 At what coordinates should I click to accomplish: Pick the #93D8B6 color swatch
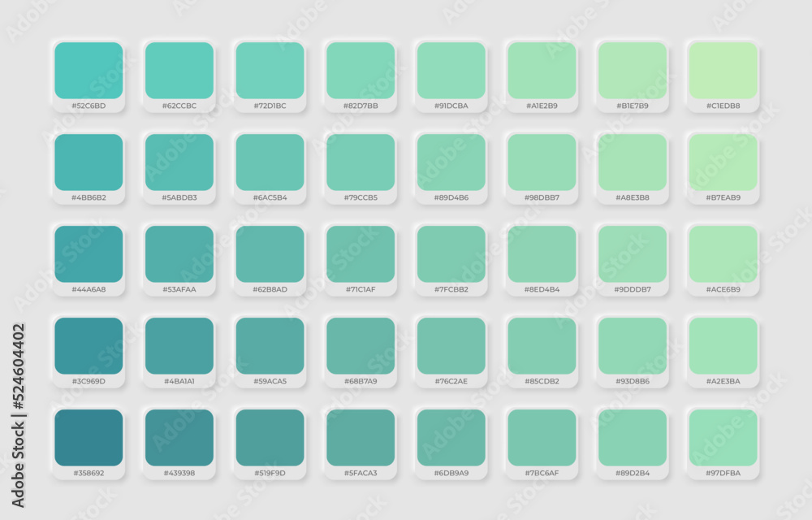coord(633,345)
